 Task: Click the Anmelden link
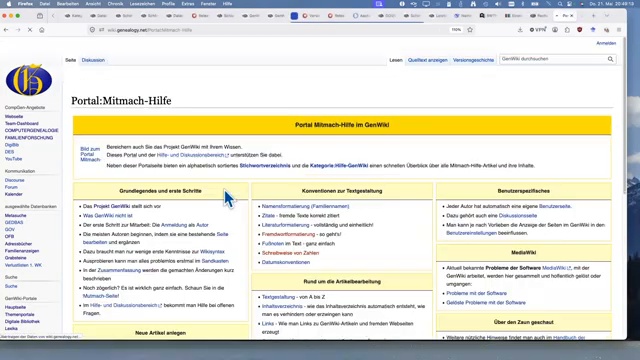click(606, 43)
